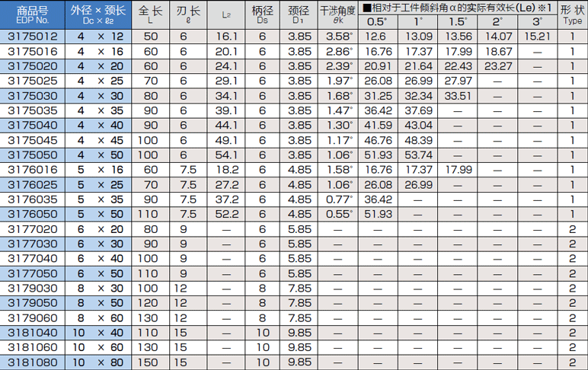Click the 0.77° interference angle value
The image size is (588, 370).
(x=339, y=199)
